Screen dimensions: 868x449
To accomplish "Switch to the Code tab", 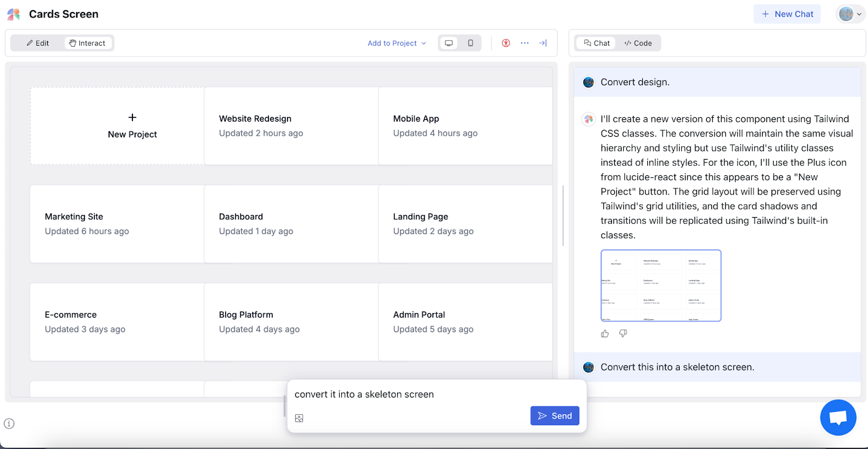I will coord(638,43).
